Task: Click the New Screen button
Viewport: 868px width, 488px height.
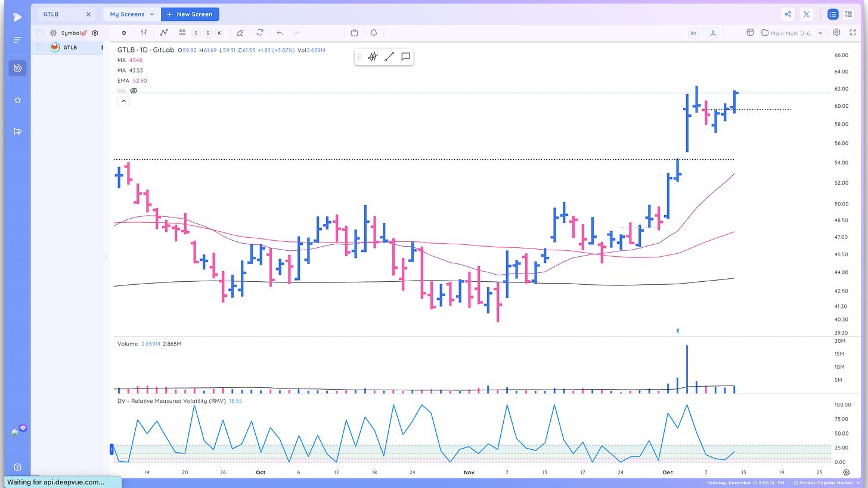Action: (x=190, y=14)
